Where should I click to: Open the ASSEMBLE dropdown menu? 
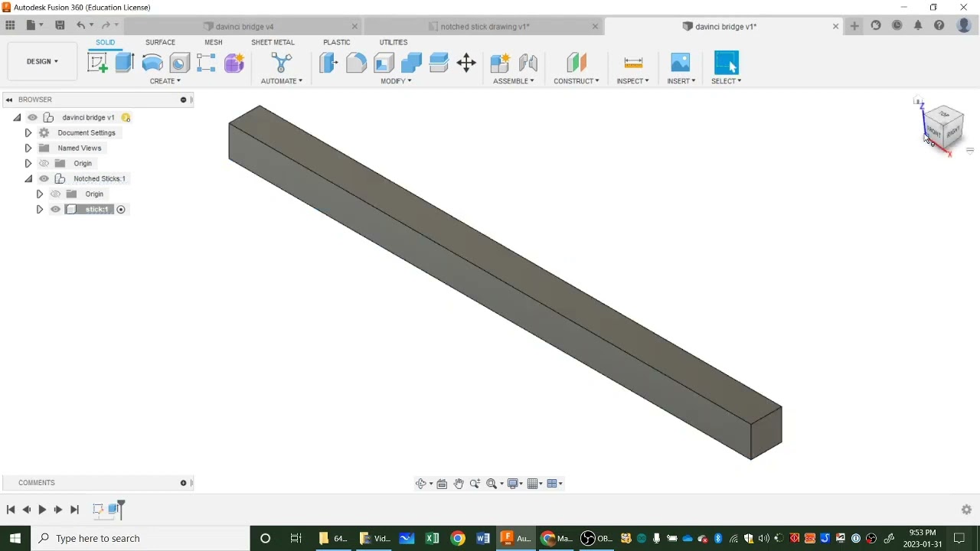pyautogui.click(x=514, y=81)
